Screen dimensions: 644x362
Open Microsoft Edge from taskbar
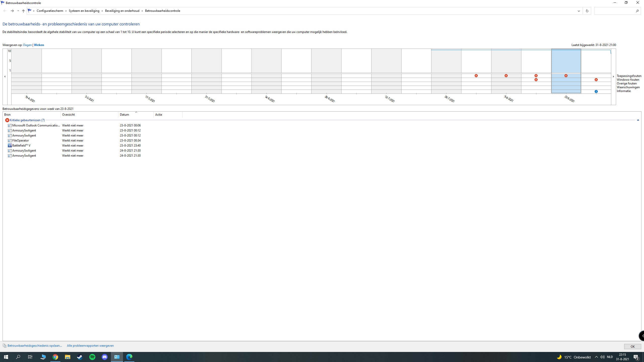coord(129,357)
